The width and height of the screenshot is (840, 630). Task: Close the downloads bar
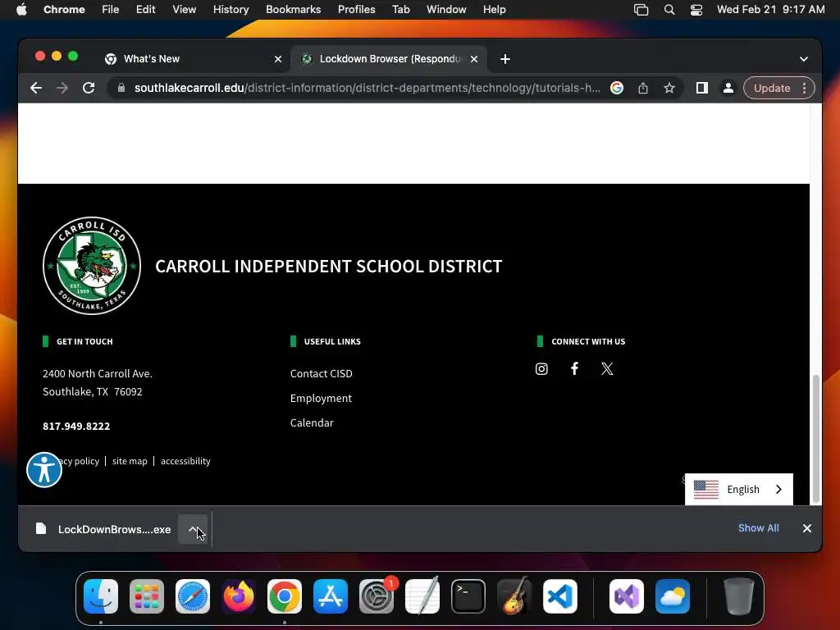coord(807,528)
